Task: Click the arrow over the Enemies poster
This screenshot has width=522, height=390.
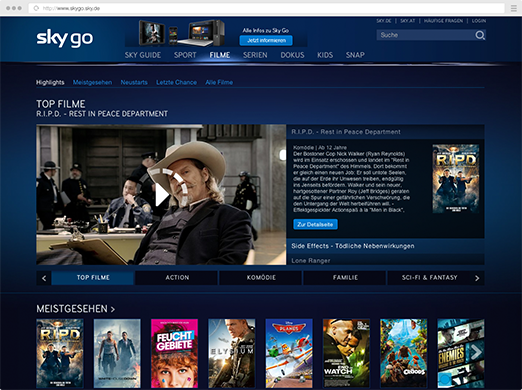Action: pyautogui.click(x=477, y=352)
